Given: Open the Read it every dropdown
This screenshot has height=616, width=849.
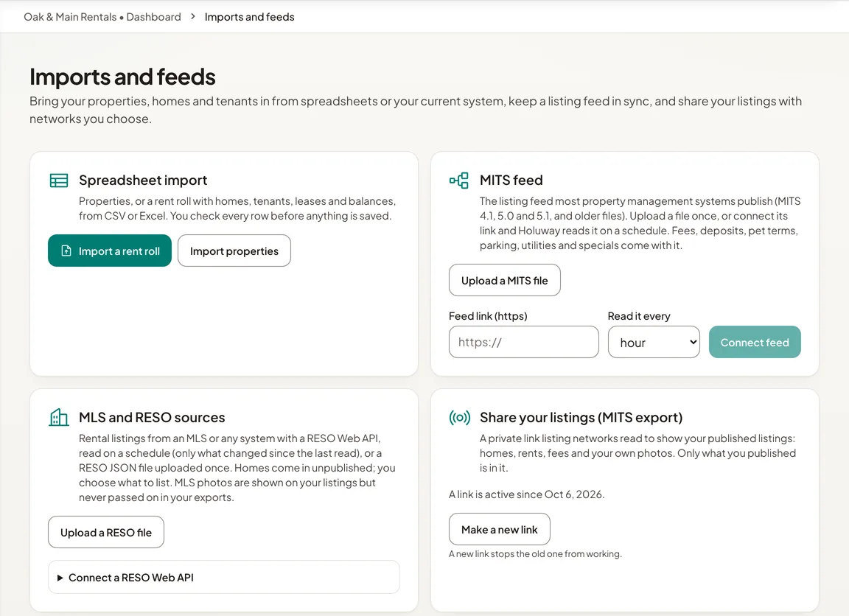Looking at the screenshot, I should click(654, 342).
